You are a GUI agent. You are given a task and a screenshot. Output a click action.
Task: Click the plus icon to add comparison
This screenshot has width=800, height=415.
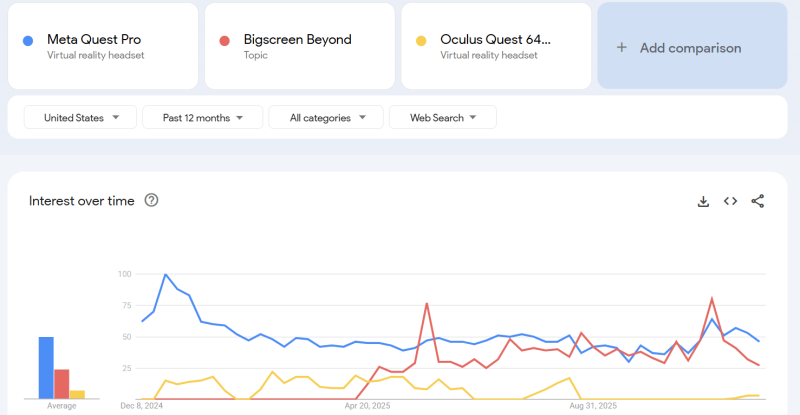coord(621,47)
